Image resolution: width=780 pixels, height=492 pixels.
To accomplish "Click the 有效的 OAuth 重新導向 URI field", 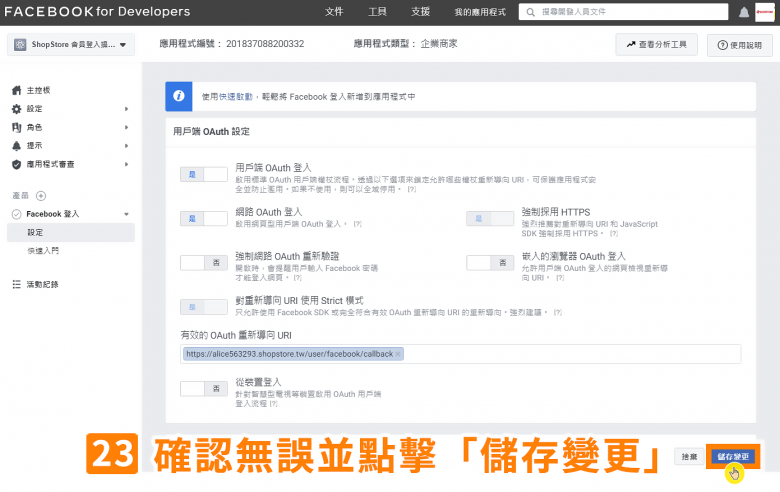I will tap(461, 354).
